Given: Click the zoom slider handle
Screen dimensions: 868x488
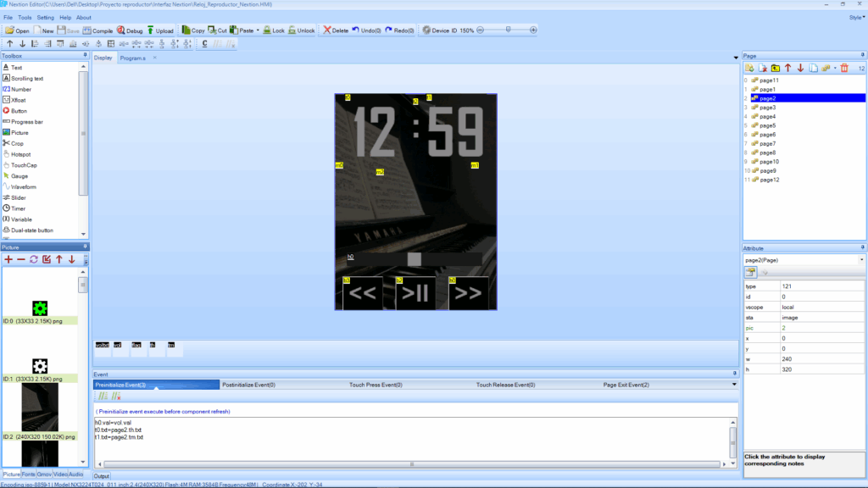Looking at the screenshot, I should (508, 30).
